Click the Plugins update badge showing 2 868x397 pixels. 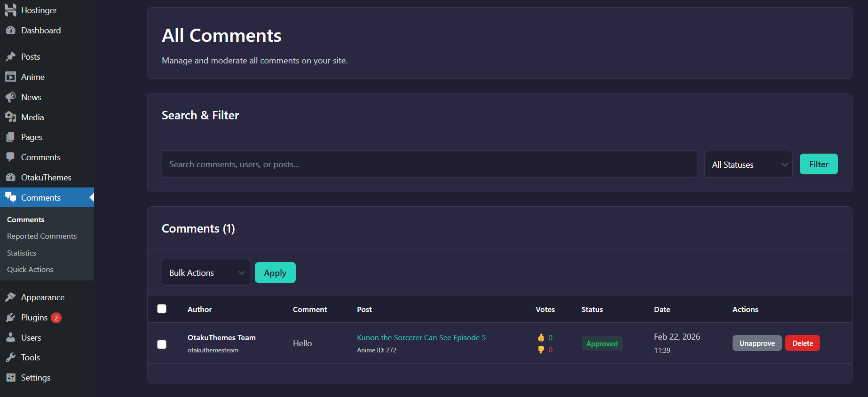[x=56, y=318]
